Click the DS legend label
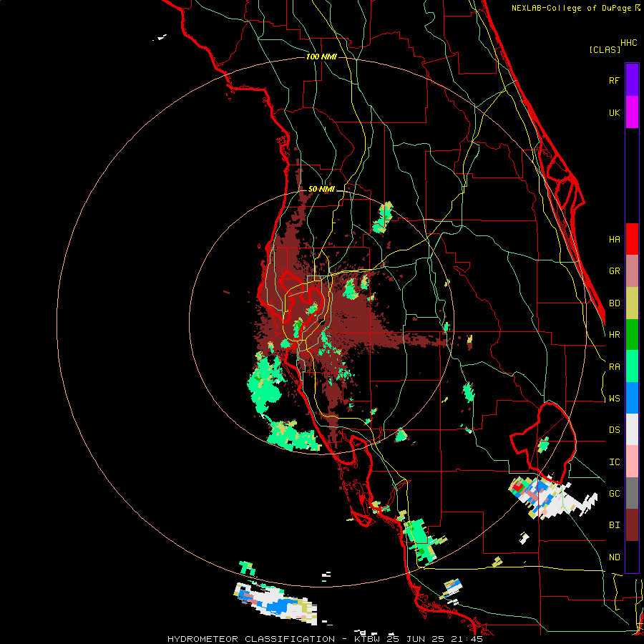 point(614,430)
